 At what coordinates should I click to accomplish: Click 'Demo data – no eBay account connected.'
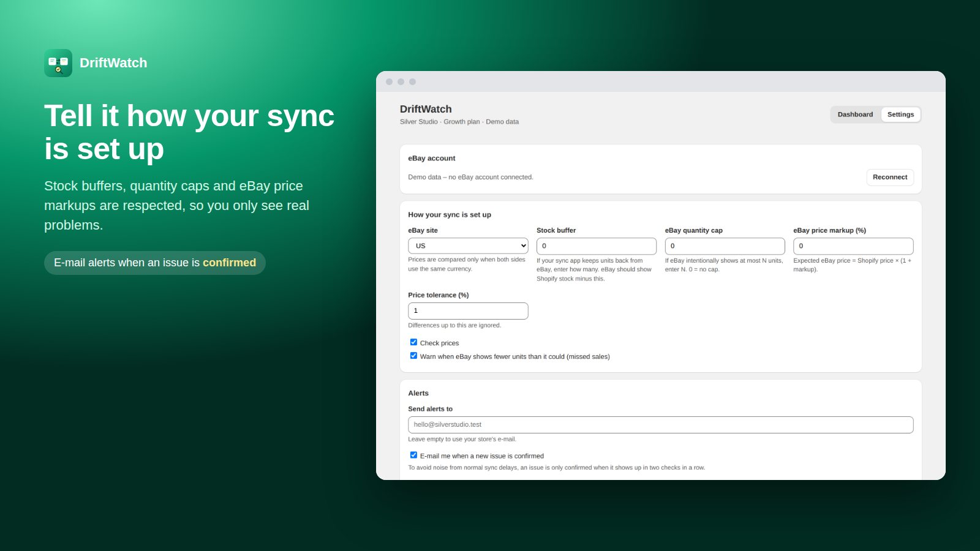point(470,178)
